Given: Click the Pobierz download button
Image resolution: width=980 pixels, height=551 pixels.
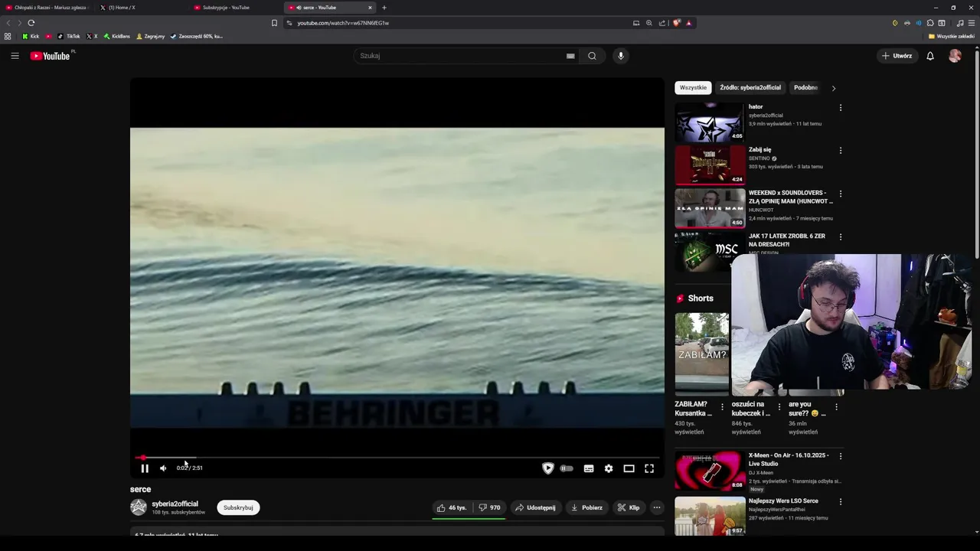Looking at the screenshot, I should 586,507.
